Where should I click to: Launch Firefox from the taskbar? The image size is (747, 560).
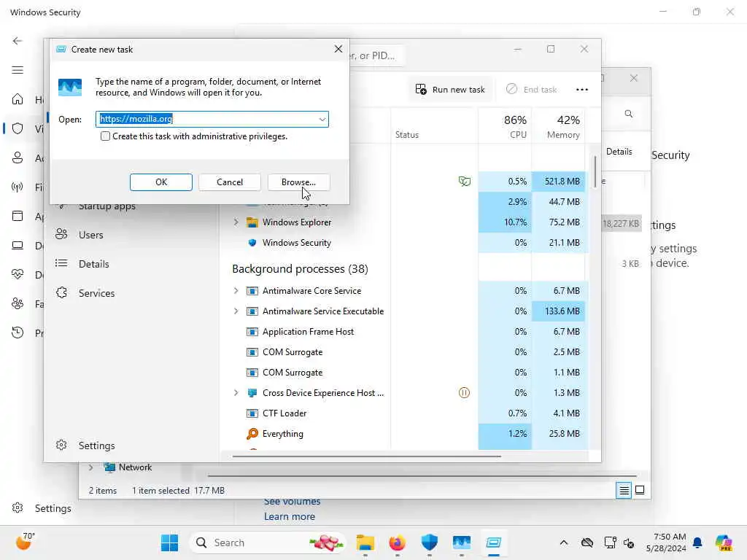pos(398,542)
